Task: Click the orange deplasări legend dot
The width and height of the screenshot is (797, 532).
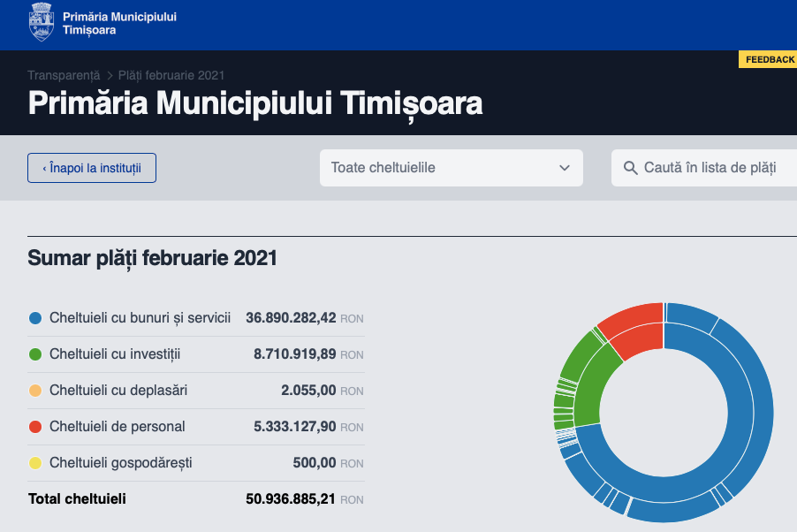Action: point(35,391)
